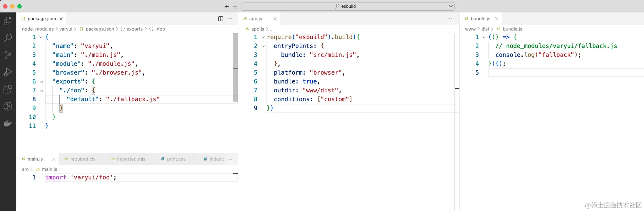This screenshot has height=211, width=644.
Task: Collapse the "./foo" block at line 7
Action: coord(41,91)
